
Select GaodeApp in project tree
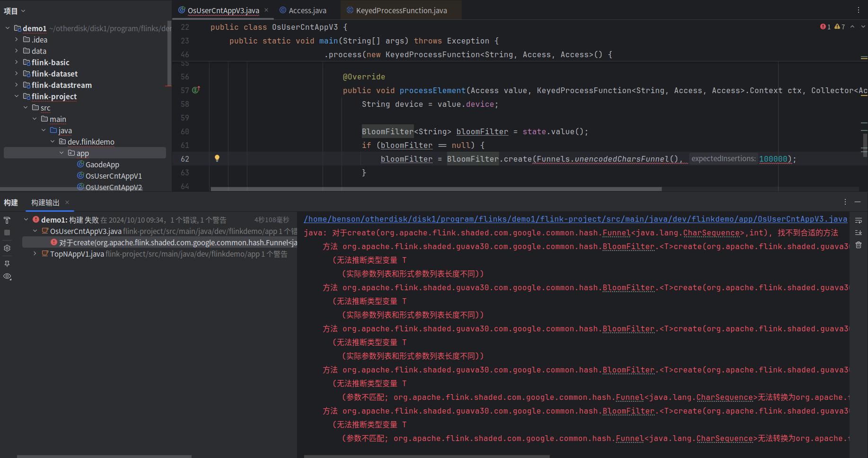(x=102, y=164)
